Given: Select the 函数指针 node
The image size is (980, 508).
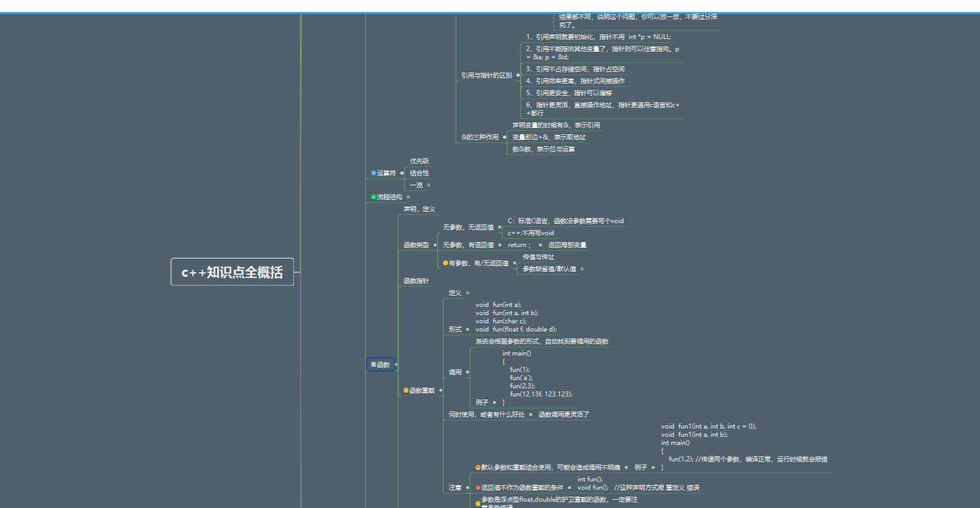Looking at the screenshot, I should 416,281.
